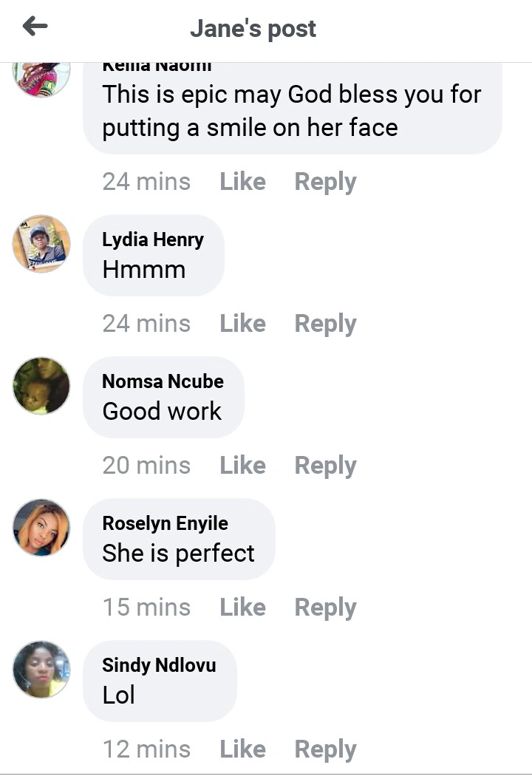Reply to Lydia Henry's comment
Screen dimensions: 532x779
325,324
